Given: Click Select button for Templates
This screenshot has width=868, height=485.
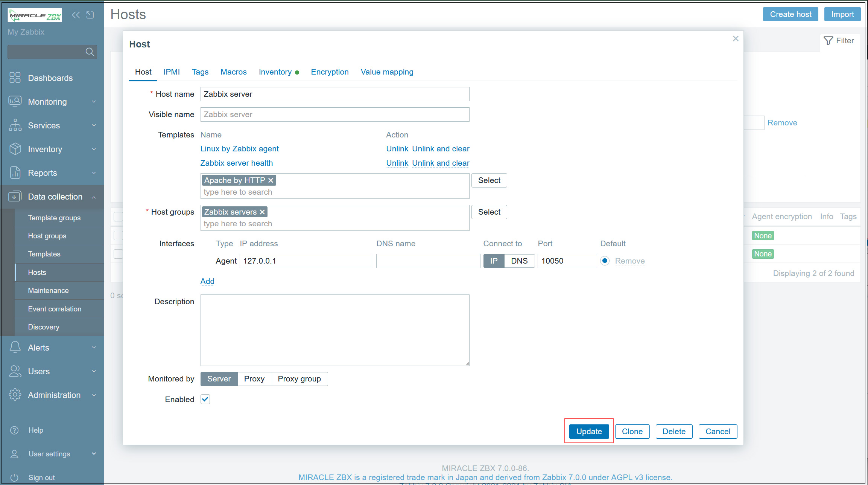Looking at the screenshot, I should click(x=489, y=180).
